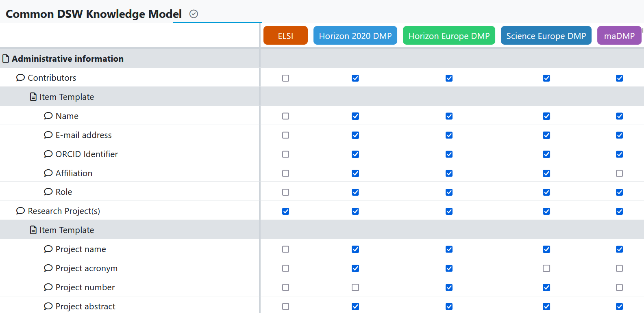644x313 pixels.
Task: Select the Horizon Europe DMP tag header
Action: 449,35
